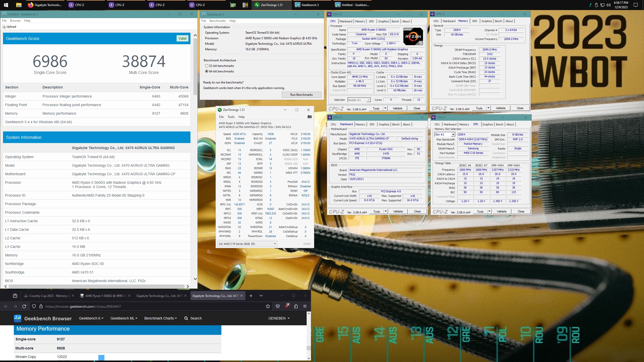Image resolution: width=644 pixels, height=362 pixels.
Task: Take a screenshot with ZenTimings camera icon
Action: (x=309, y=117)
